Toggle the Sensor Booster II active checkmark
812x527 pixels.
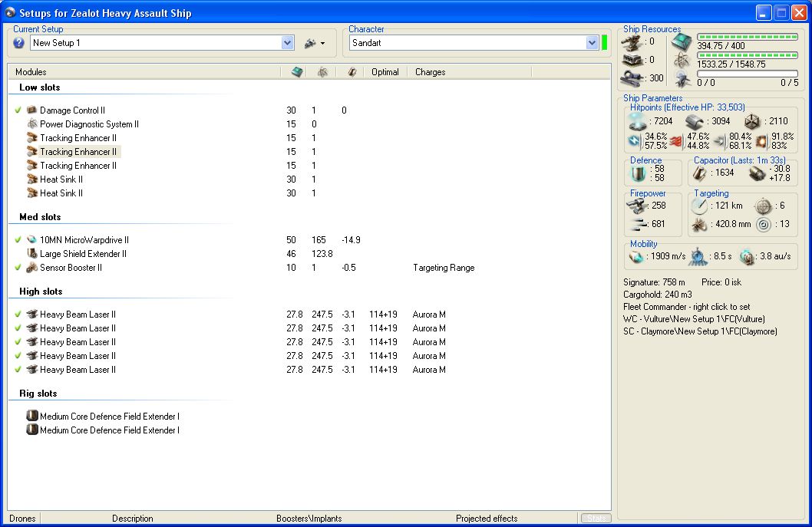[18, 268]
